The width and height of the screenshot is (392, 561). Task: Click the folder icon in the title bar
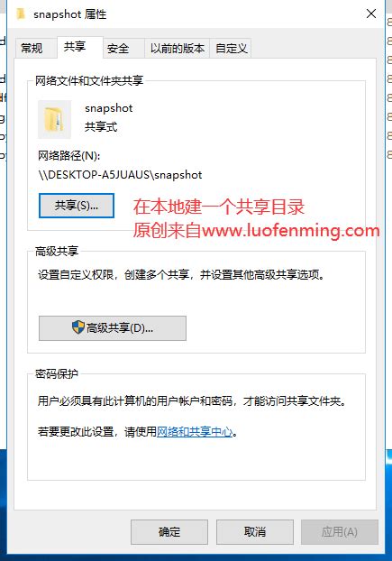pos(21,14)
